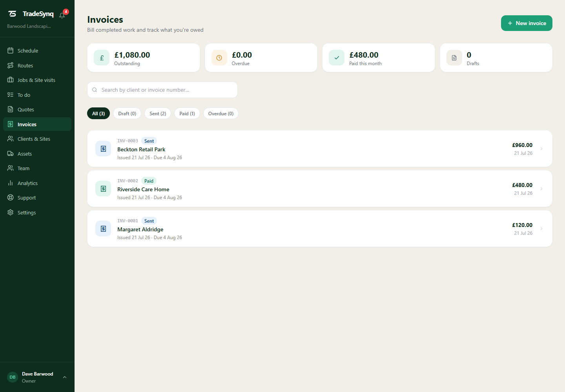Image resolution: width=565 pixels, height=392 pixels.
Task: Click the checkmark icon on Paid this month card
Action: point(337,58)
